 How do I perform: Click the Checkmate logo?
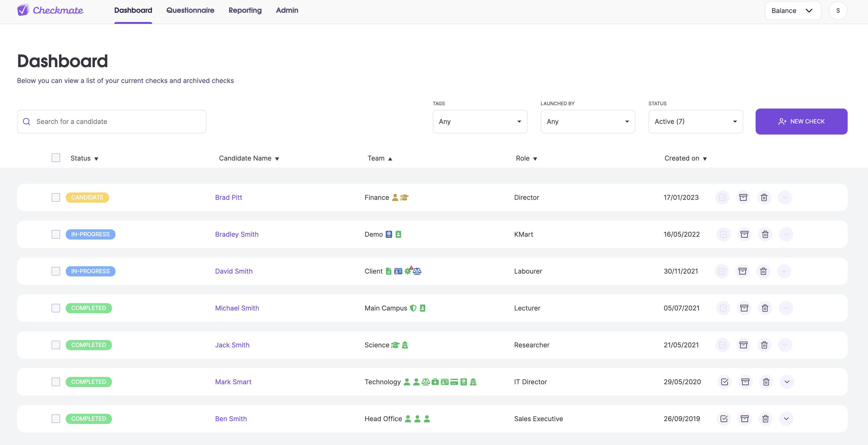pyautogui.click(x=50, y=10)
